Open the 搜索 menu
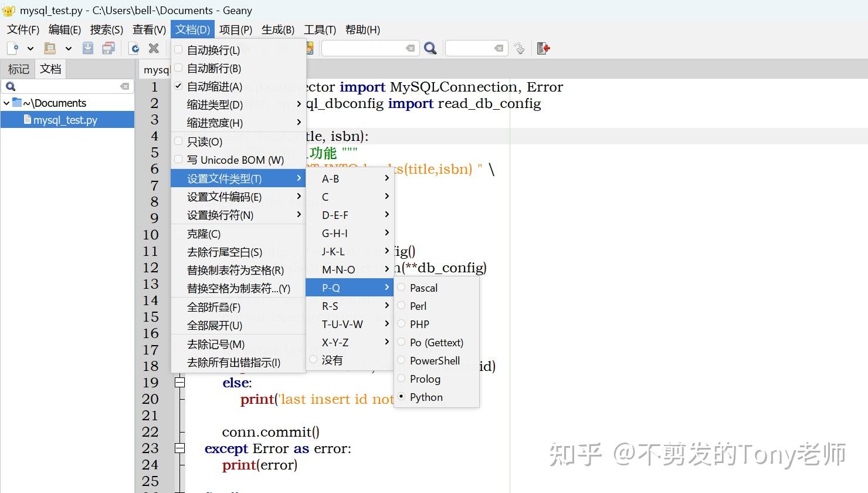 [x=107, y=30]
